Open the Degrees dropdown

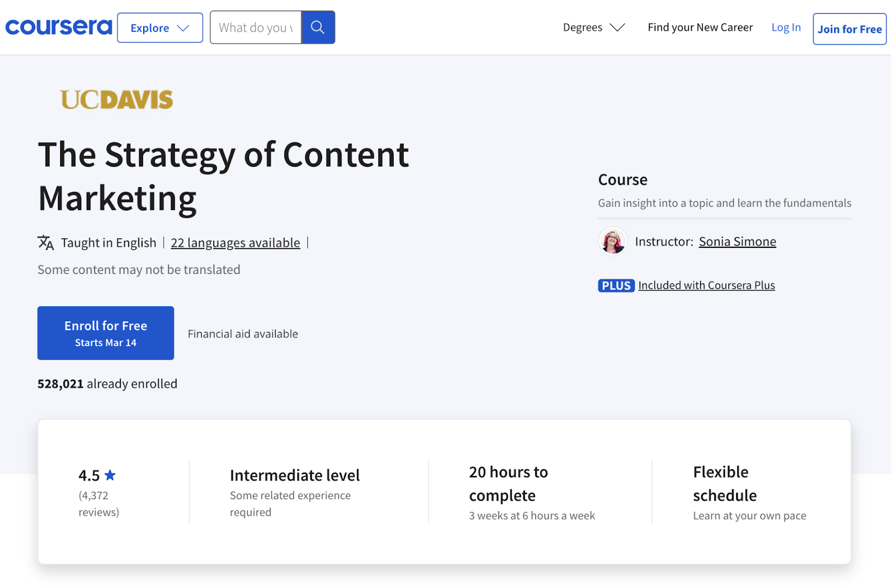coord(594,27)
